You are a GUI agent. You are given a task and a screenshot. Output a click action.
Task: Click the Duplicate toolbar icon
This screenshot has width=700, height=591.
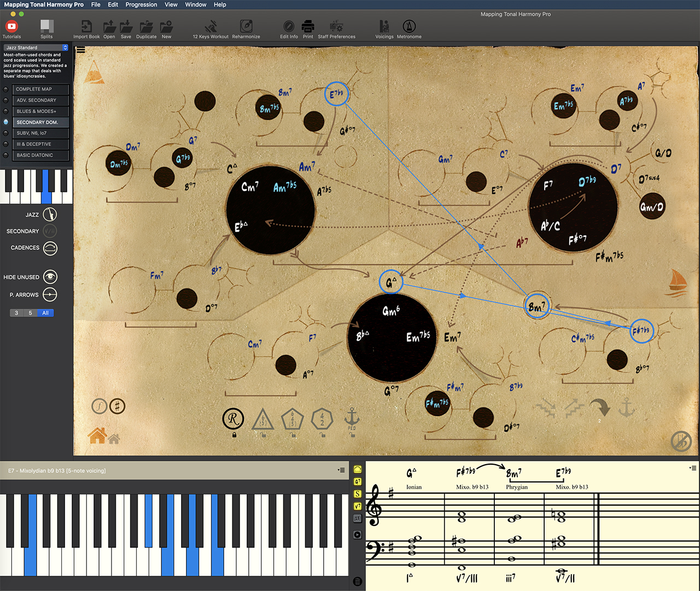coord(146,26)
